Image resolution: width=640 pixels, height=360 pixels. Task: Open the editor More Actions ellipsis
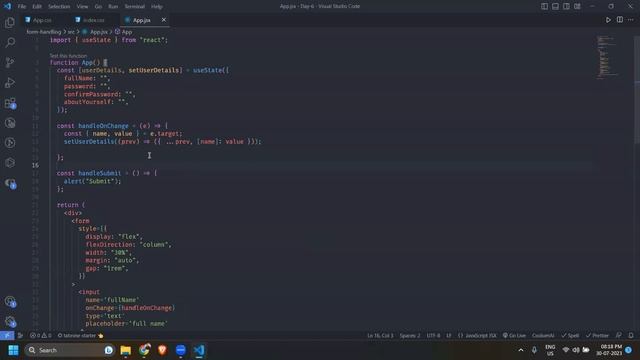pos(631,20)
